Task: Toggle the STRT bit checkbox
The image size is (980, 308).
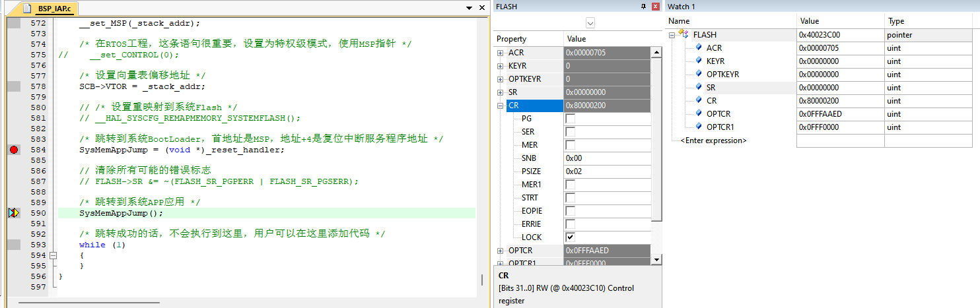Action: click(570, 198)
